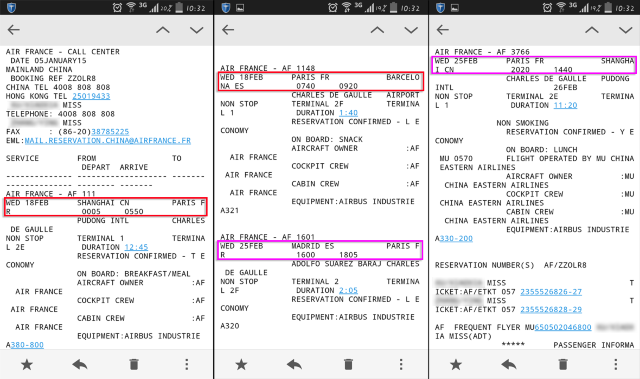Star the email in the left screen
This screenshot has width=640, height=379.
[27, 364]
